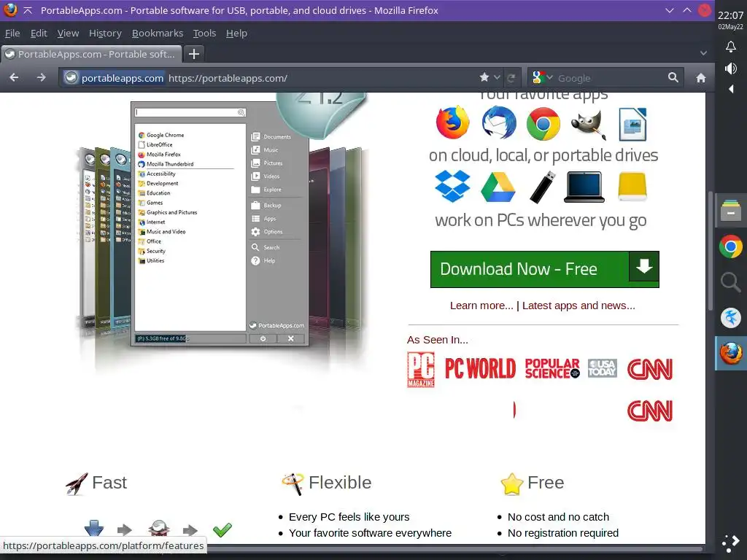The width and height of the screenshot is (747, 560).
Task: Click the PC Magazine logo
Action: coord(421,370)
